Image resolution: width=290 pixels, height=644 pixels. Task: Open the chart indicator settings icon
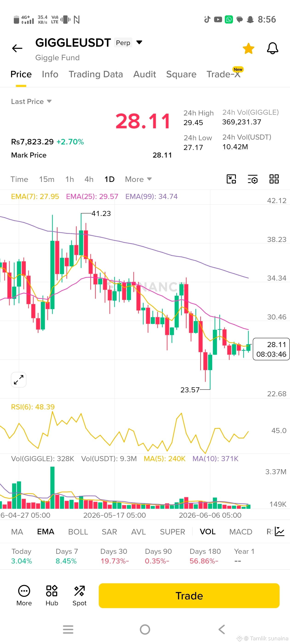[253, 179]
